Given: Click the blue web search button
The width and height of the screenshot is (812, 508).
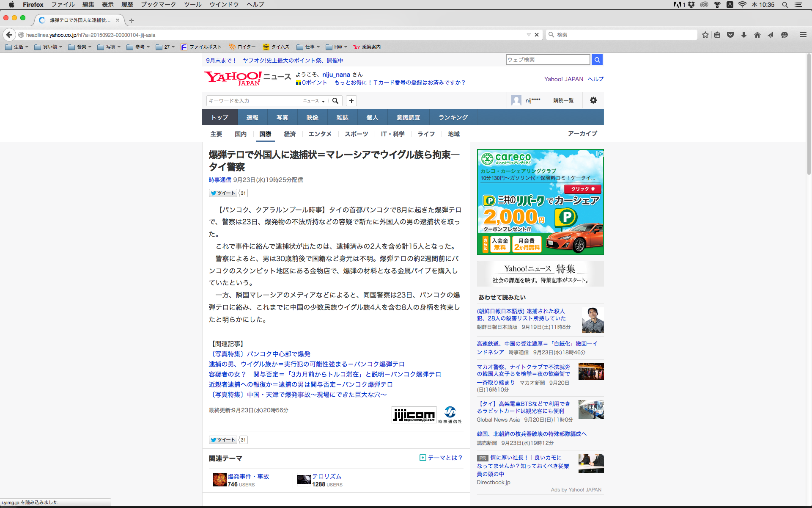Looking at the screenshot, I should [x=597, y=60].
